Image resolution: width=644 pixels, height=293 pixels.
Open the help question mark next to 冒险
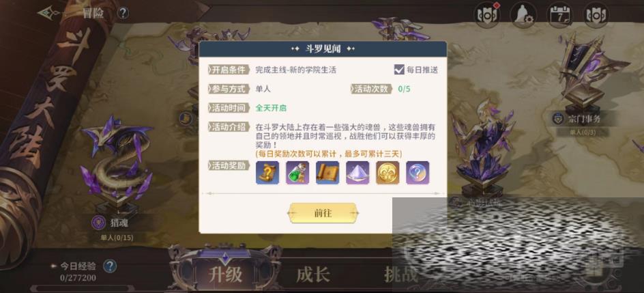coord(123,13)
